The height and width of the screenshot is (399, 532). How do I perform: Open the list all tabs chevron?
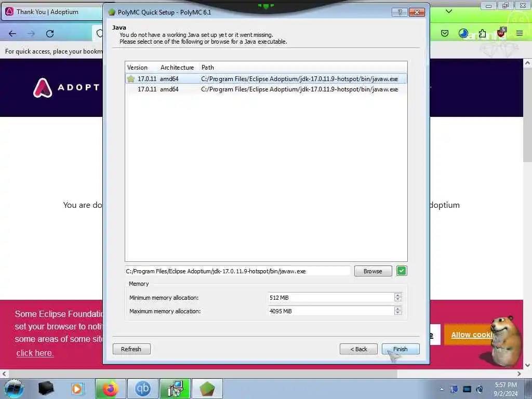[x=449, y=11]
